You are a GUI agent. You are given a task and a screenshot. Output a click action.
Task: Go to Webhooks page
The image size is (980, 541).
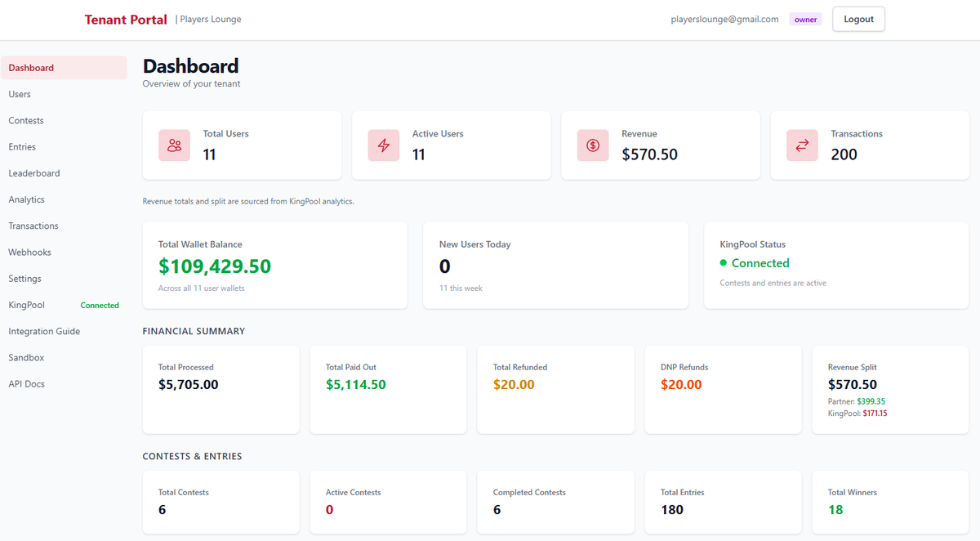coord(64,253)
